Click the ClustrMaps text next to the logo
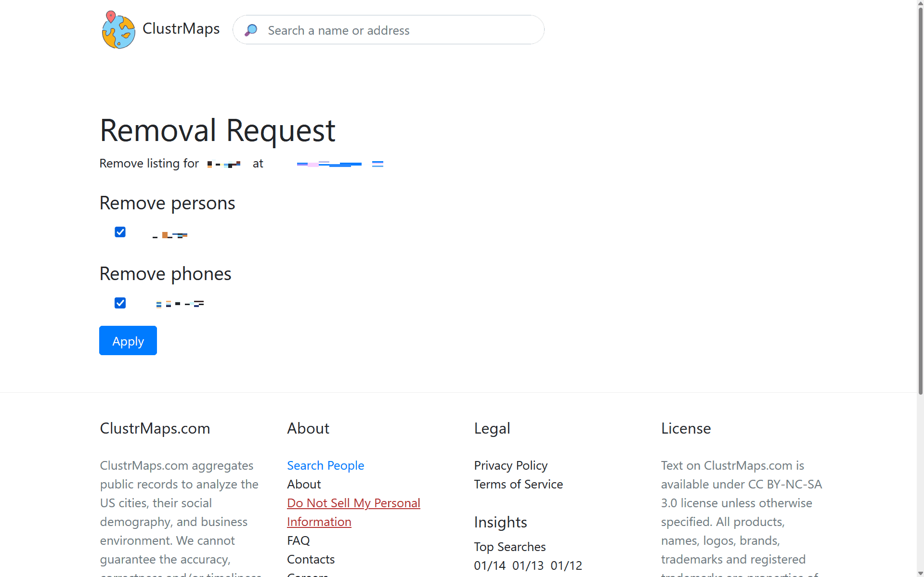Viewport: 924px width, 577px height. tap(181, 28)
